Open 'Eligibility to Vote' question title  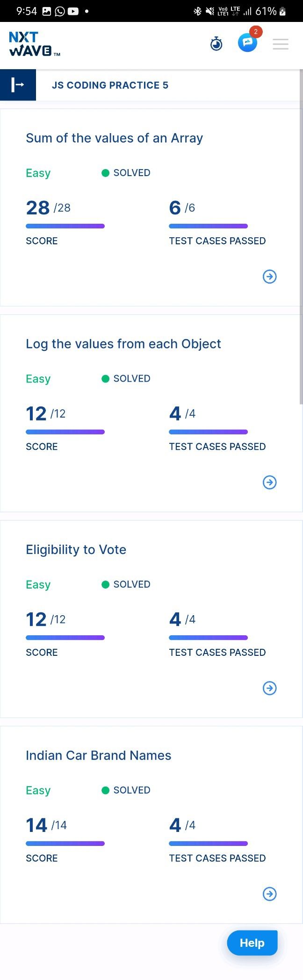(76, 550)
